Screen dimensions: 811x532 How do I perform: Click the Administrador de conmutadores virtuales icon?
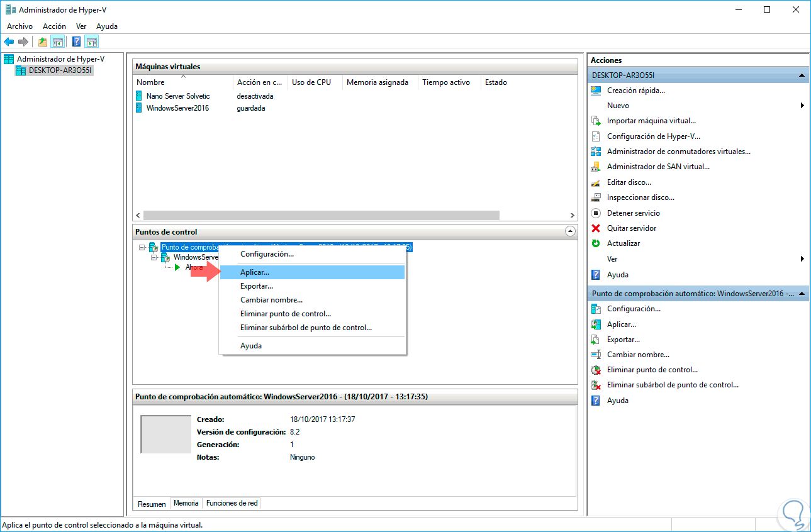596,152
